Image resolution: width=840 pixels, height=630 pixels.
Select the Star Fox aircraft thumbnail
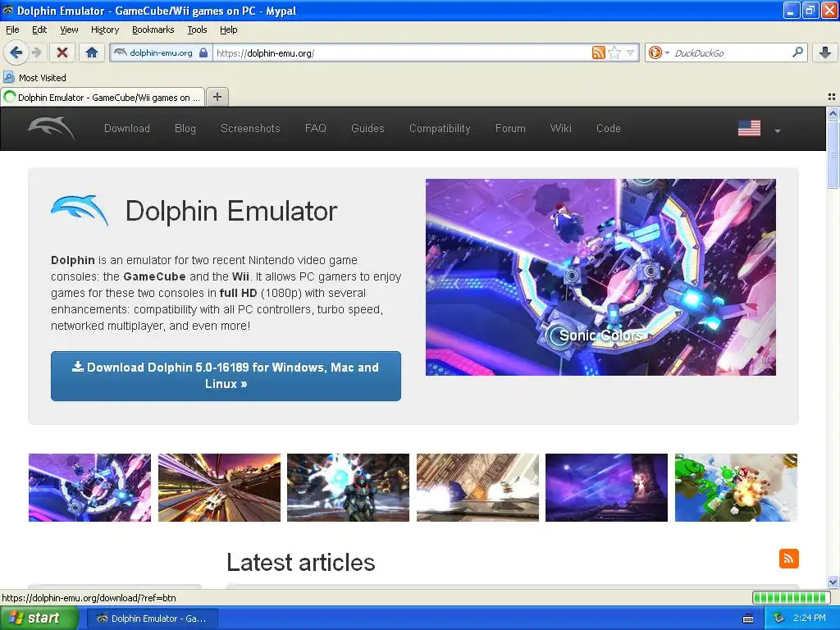[x=477, y=487]
